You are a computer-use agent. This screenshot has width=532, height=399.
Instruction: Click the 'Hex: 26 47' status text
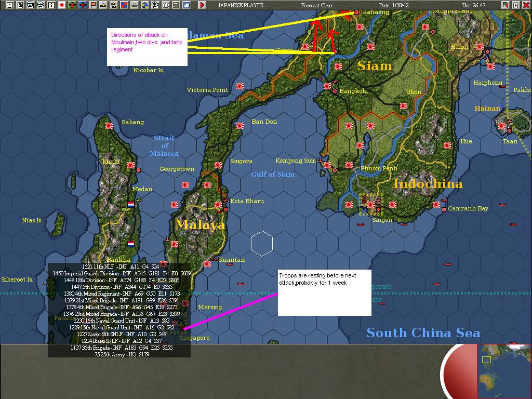tap(474, 5)
